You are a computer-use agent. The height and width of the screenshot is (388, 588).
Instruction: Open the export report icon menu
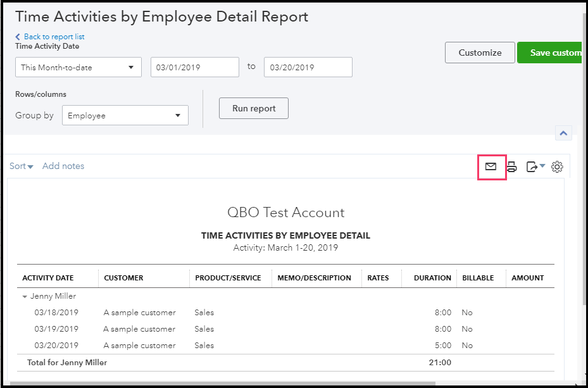[x=535, y=166]
